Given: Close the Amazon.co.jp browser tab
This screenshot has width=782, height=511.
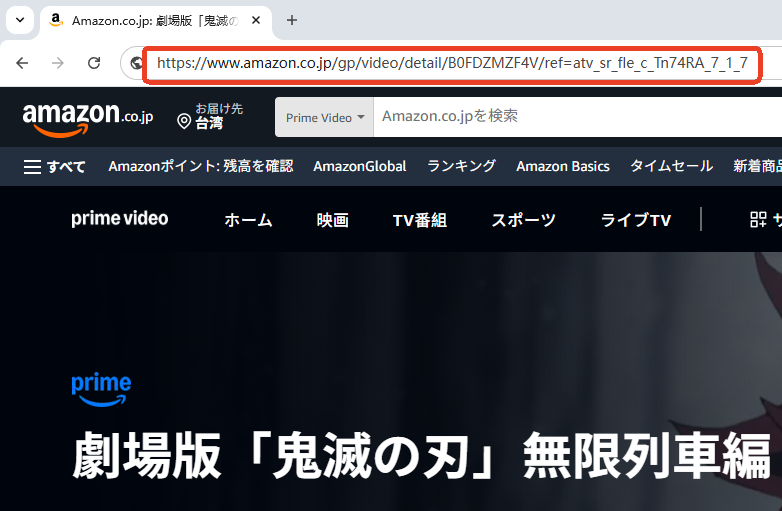Looking at the screenshot, I should click(x=256, y=20).
